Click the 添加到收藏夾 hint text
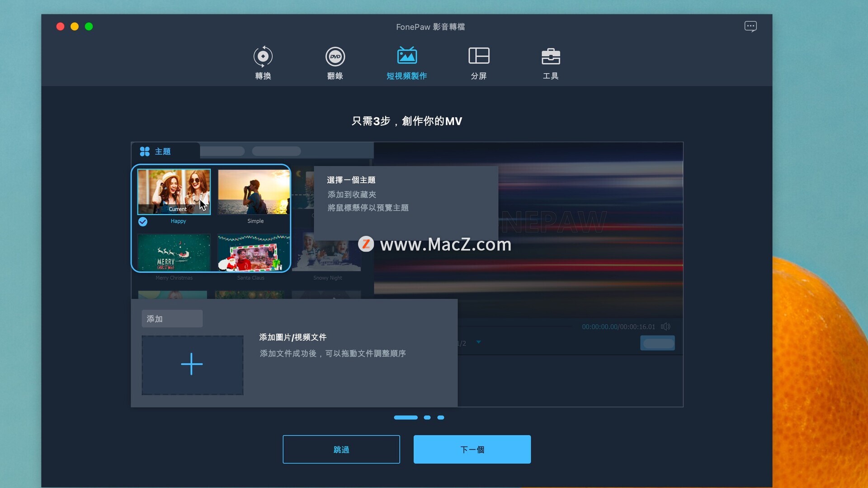 pos(352,194)
